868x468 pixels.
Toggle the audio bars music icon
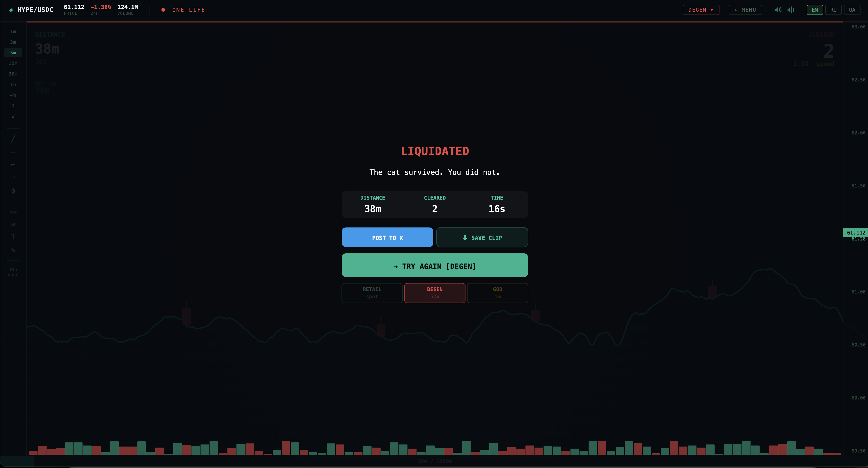point(791,10)
